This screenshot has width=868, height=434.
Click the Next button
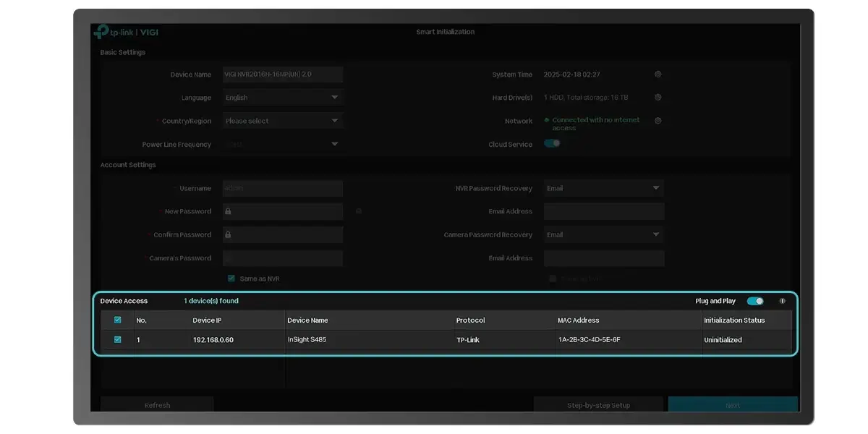pos(733,405)
